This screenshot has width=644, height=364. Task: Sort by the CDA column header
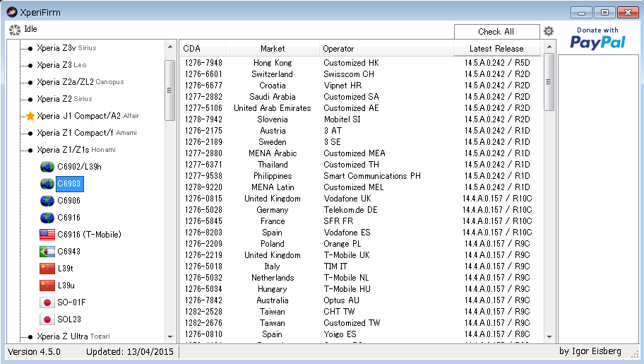tap(203, 49)
